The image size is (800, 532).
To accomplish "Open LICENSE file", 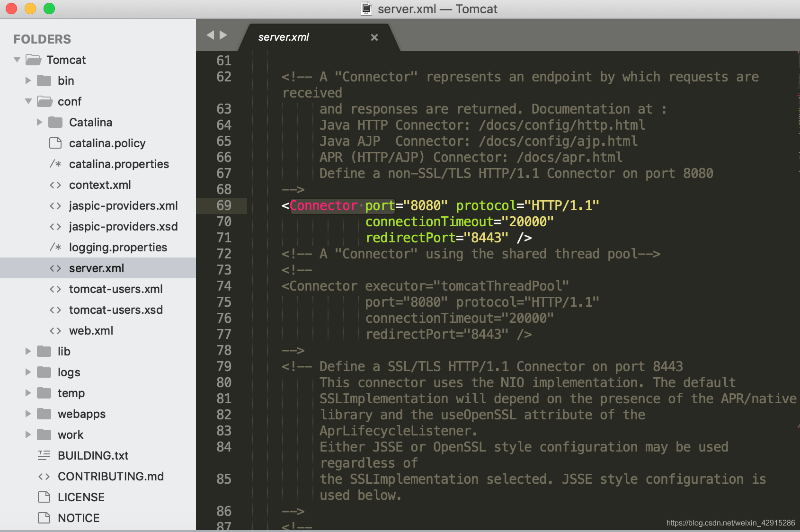I will [x=81, y=497].
